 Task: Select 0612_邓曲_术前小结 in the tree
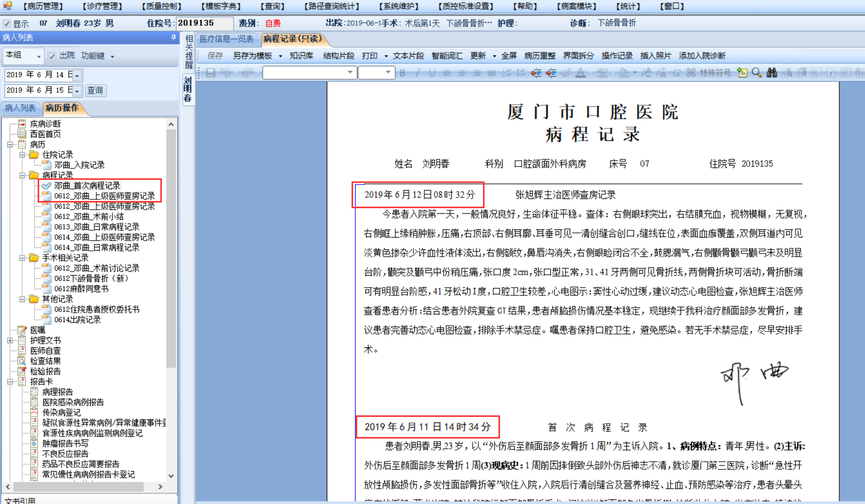(89, 216)
